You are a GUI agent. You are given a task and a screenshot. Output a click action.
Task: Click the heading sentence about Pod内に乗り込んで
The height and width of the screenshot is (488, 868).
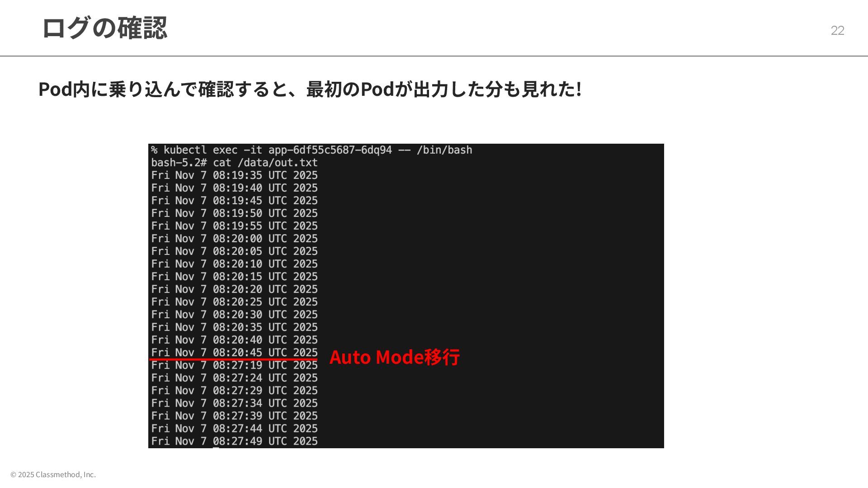tap(310, 89)
